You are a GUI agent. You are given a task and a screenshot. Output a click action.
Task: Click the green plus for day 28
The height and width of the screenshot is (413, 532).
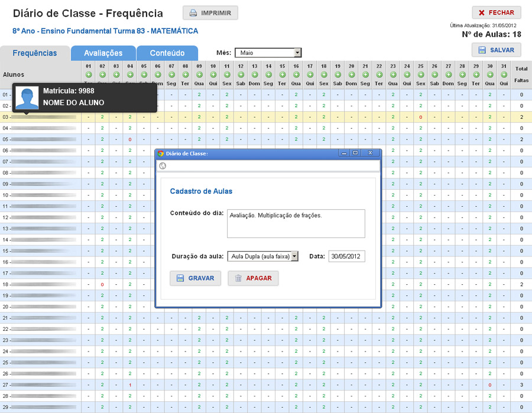(x=462, y=74)
